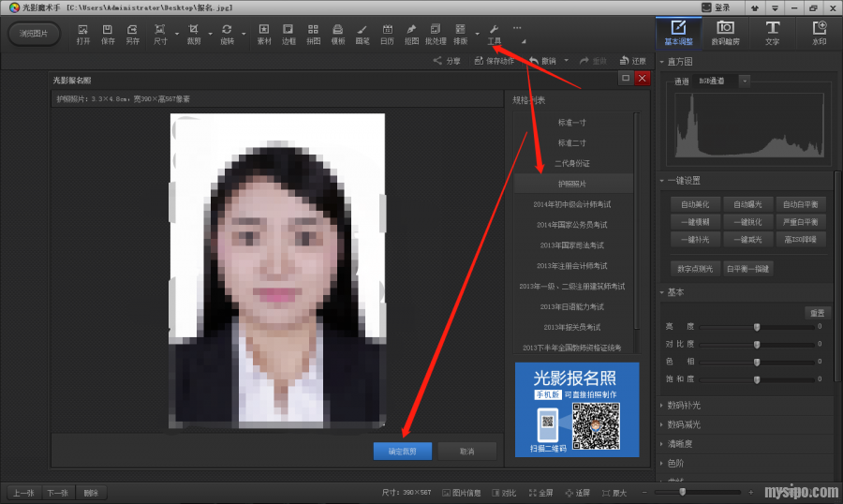Open the RGB通道 channel dropdown
843x504 pixels.
tap(745, 82)
